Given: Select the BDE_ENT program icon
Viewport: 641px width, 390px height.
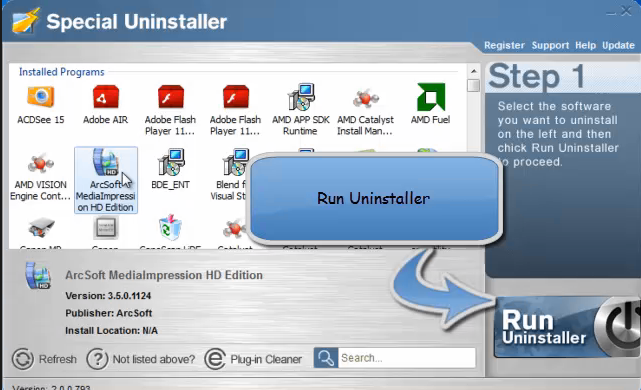Looking at the screenshot, I should tap(170, 162).
